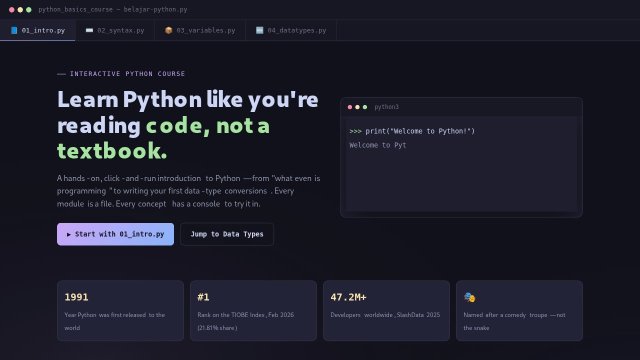Click "Developers worldwide, SlashData 2025" text
This screenshot has height=360, width=640.
click(385, 315)
